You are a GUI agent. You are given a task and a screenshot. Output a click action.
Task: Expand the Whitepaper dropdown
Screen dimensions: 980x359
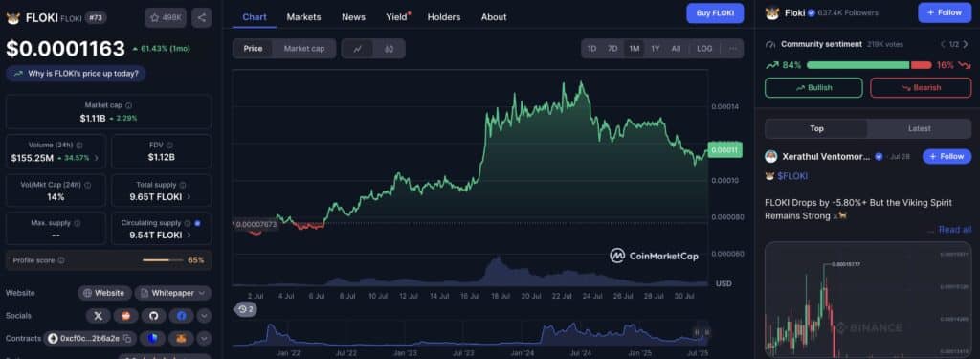173,293
